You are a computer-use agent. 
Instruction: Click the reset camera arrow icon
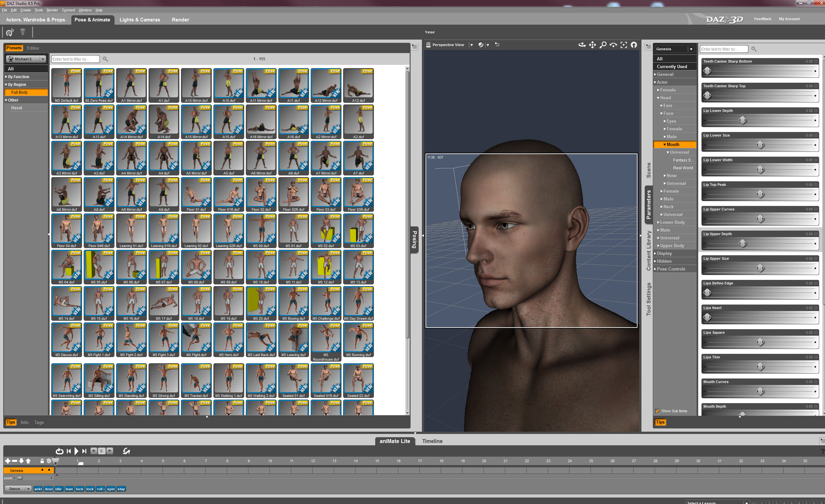click(x=634, y=45)
